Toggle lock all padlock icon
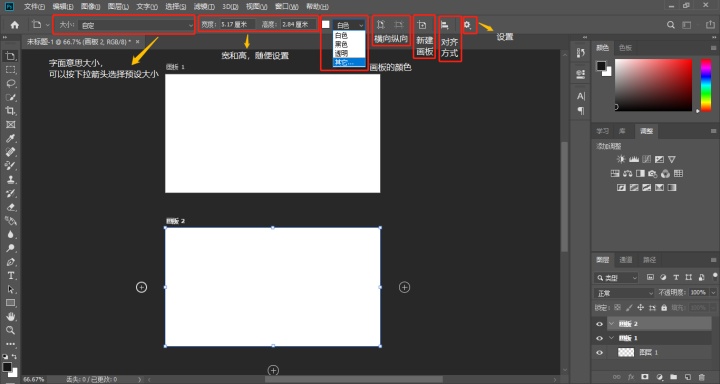The width and height of the screenshot is (720, 384). 664,307
